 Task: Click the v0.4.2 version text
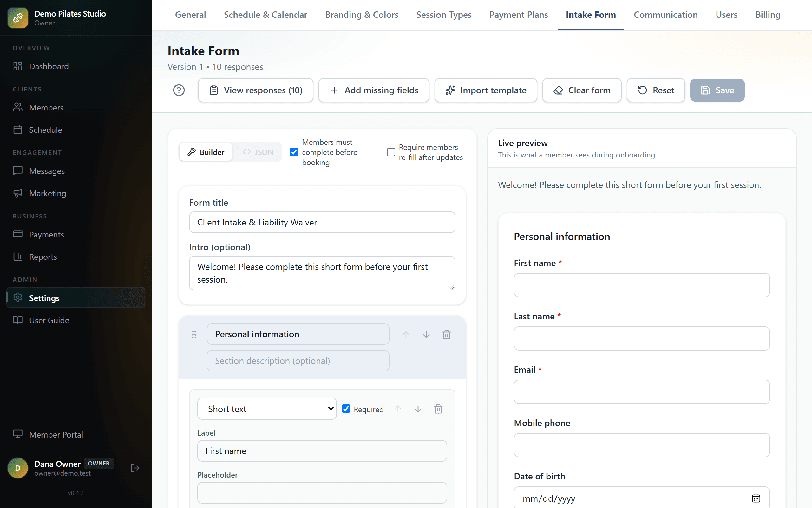tap(76, 493)
